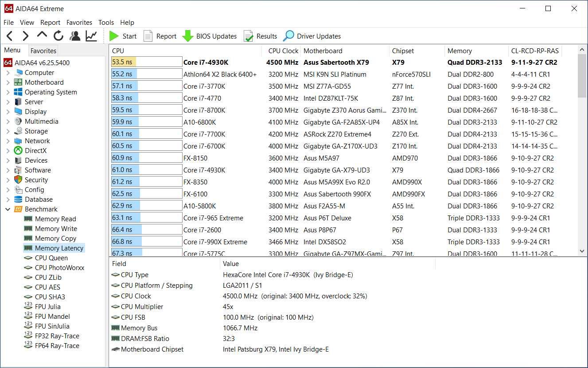Go back with the left arrow icon
The image size is (588, 368).
tap(10, 36)
